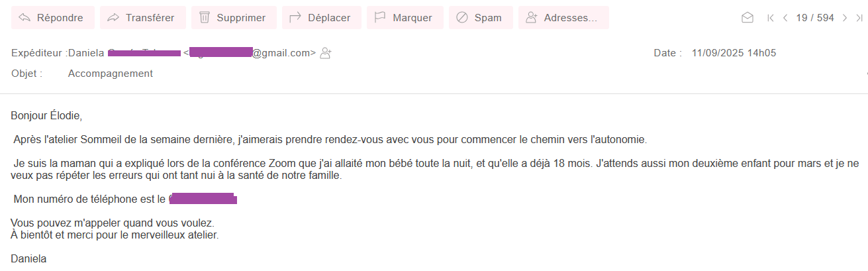This screenshot has width=868, height=271.
Task: Open the Déplacer move menu
Action: click(x=322, y=18)
